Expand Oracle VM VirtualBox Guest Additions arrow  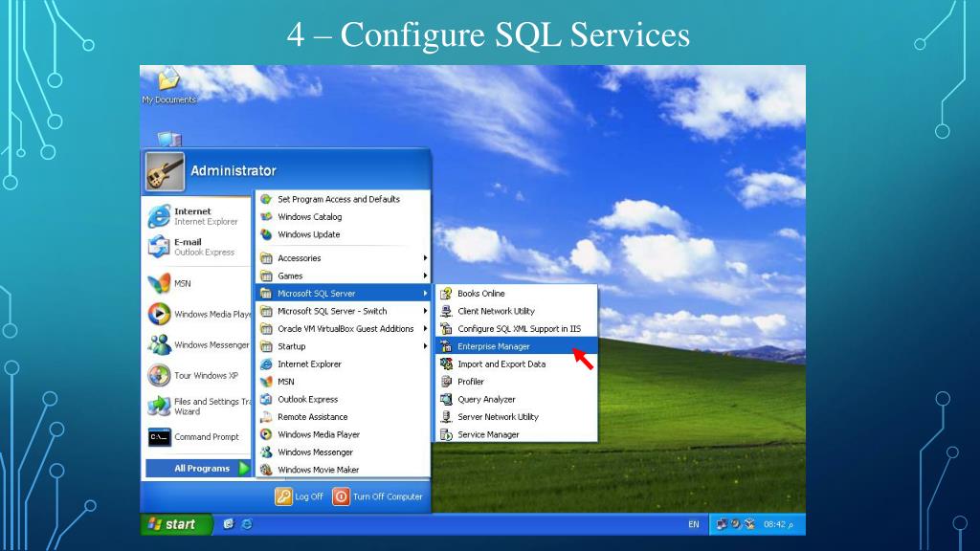click(x=425, y=329)
